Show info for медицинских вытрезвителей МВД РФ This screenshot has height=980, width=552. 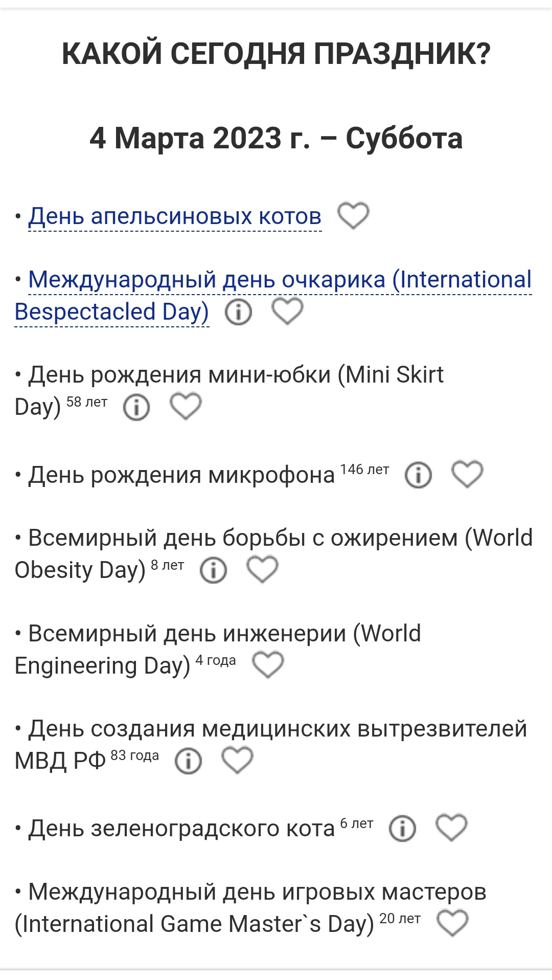188,761
